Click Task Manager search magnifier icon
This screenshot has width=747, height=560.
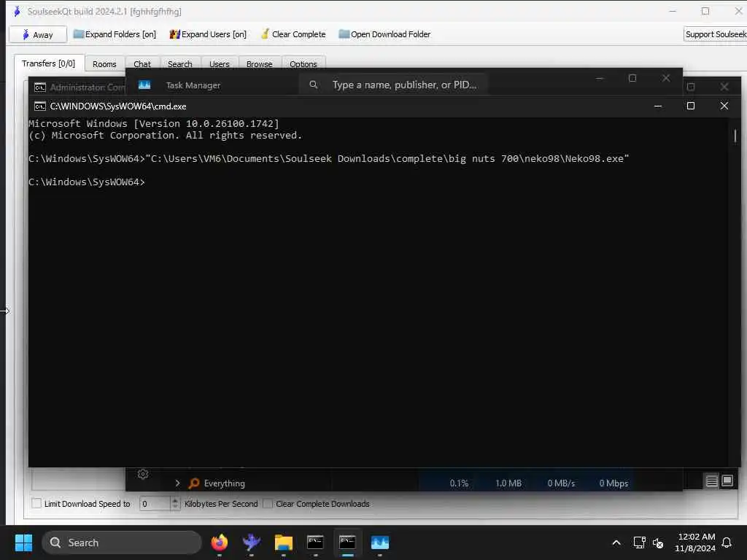pyautogui.click(x=314, y=85)
